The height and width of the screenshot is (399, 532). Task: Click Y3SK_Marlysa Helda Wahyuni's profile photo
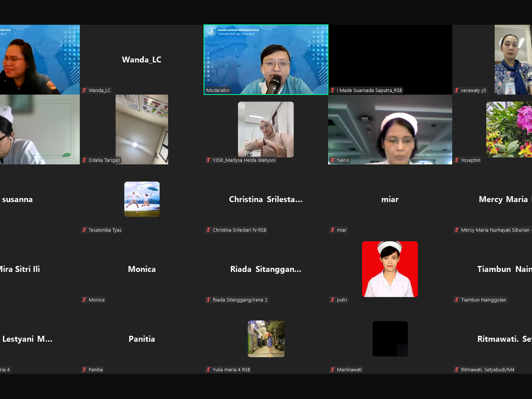coord(266,129)
